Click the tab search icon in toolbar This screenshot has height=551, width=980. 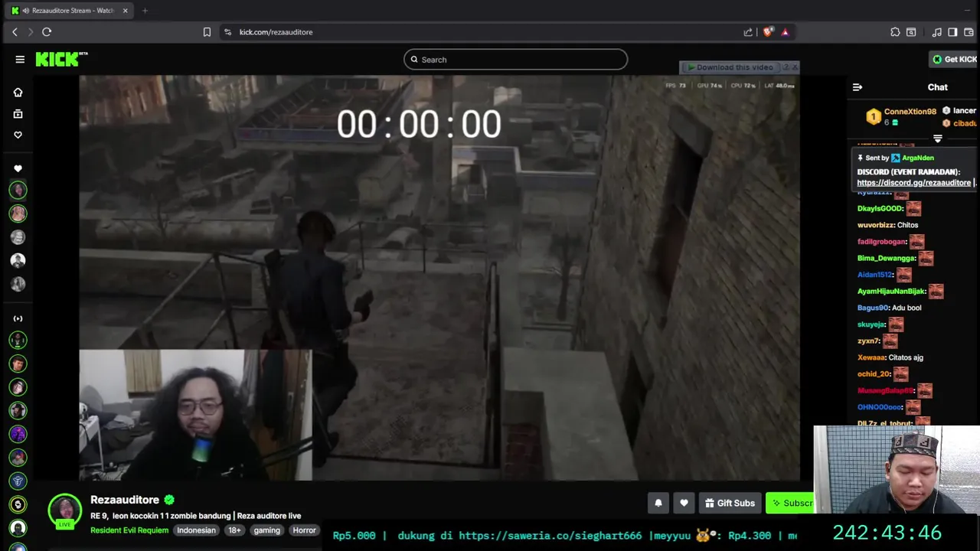pos(911,32)
